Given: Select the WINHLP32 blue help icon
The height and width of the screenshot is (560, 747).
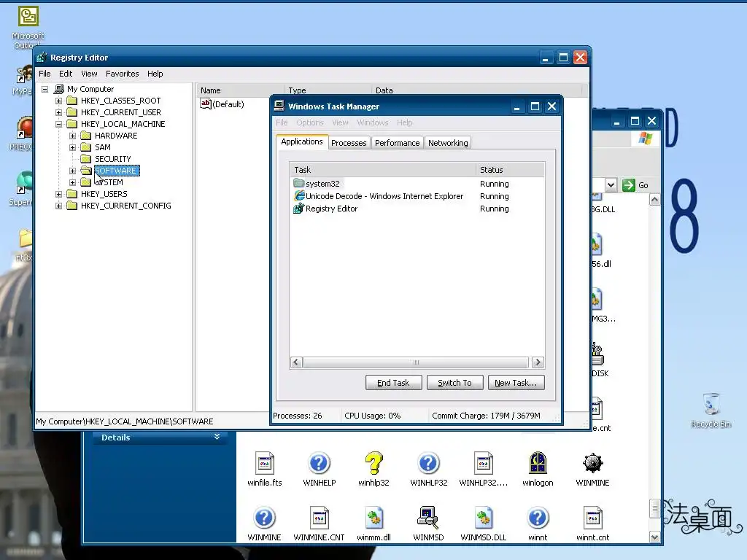Looking at the screenshot, I should [x=428, y=463].
